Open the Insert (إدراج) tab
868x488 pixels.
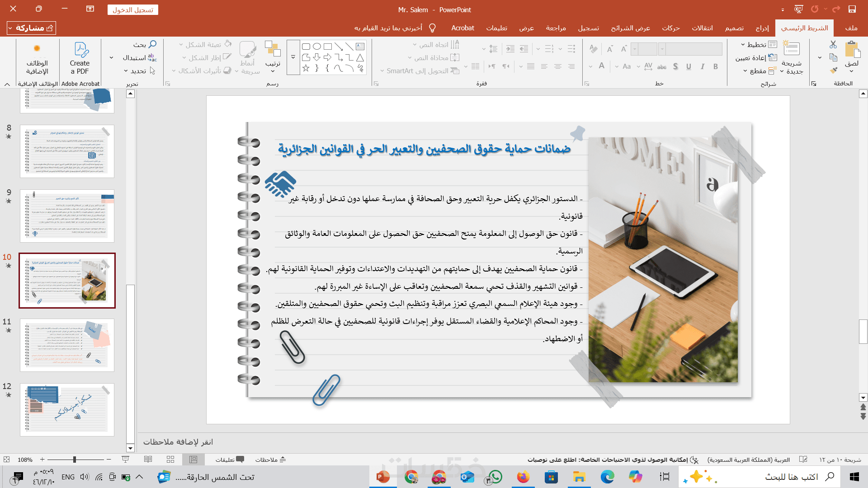pyautogui.click(x=762, y=28)
